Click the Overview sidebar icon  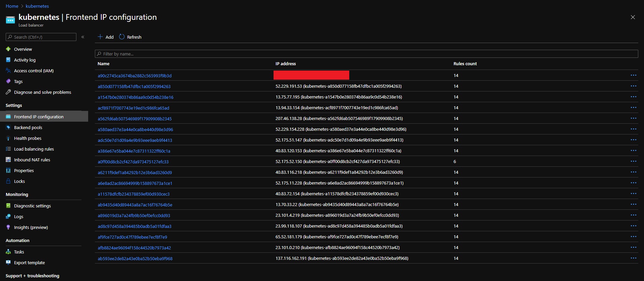tap(8, 49)
